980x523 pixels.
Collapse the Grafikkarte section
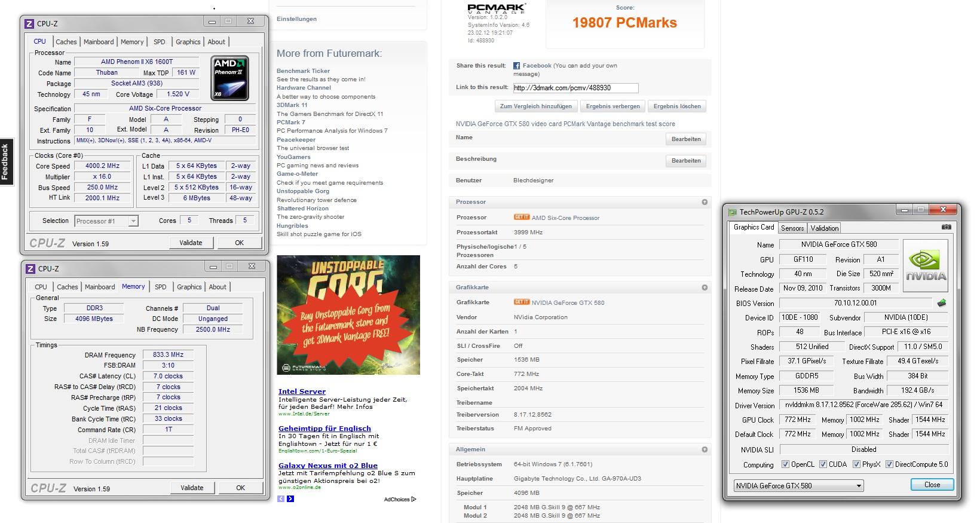pos(705,288)
